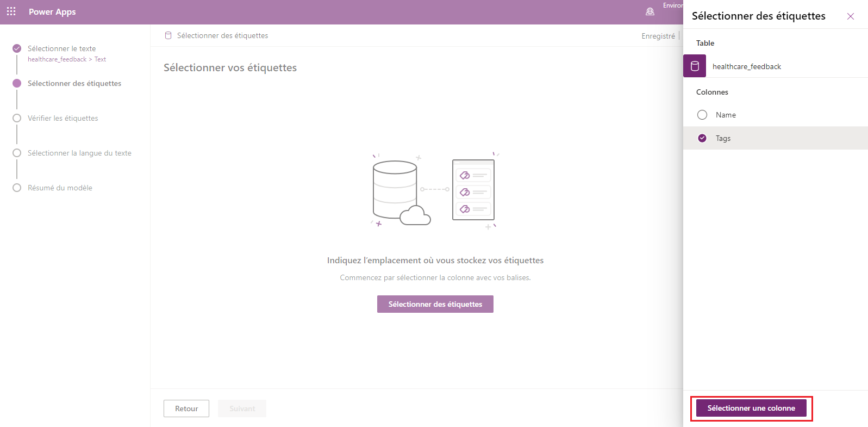Image resolution: width=868 pixels, height=427 pixels.
Task: Click the healthcare_feedback table name in panel
Action: click(747, 66)
